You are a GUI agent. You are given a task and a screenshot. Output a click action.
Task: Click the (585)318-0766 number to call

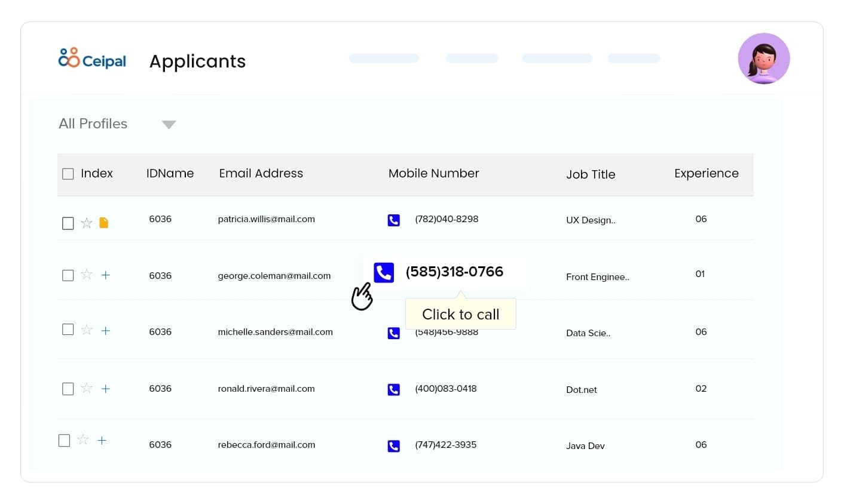[x=454, y=272]
